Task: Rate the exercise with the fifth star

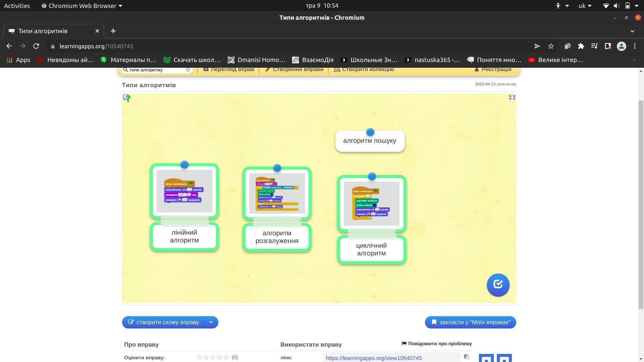Action: pos(226,357)
